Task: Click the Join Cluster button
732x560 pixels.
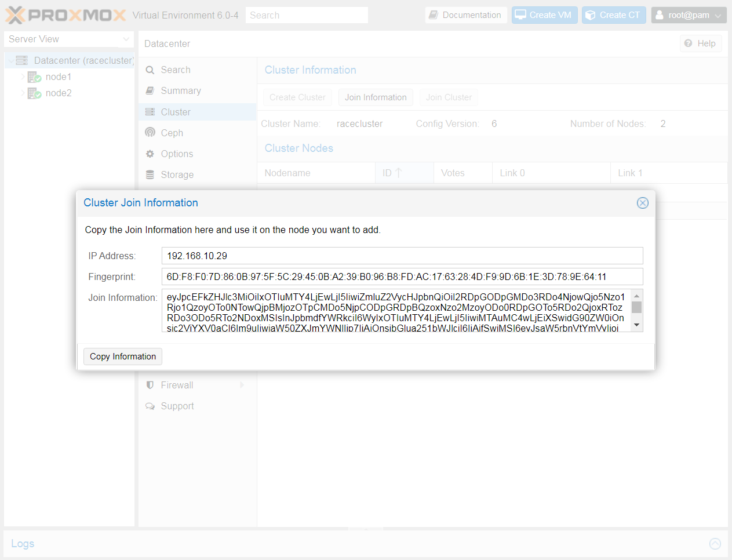Action: point(449,97)
